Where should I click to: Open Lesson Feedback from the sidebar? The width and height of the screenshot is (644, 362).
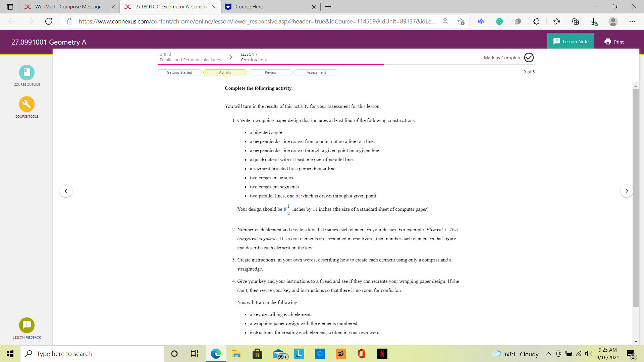[27, 325]
